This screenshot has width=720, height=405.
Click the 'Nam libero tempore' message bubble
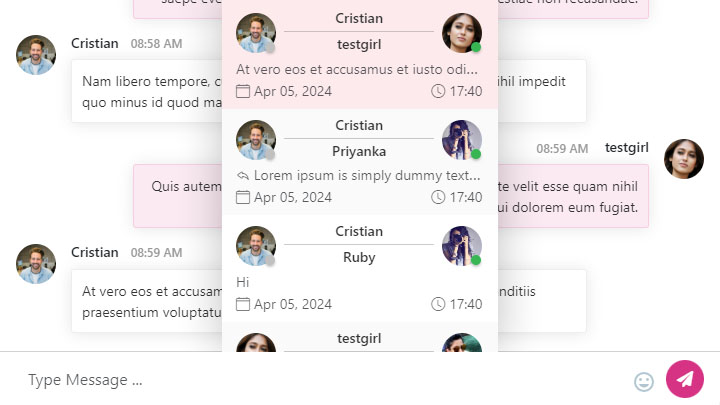coord(329,91)
